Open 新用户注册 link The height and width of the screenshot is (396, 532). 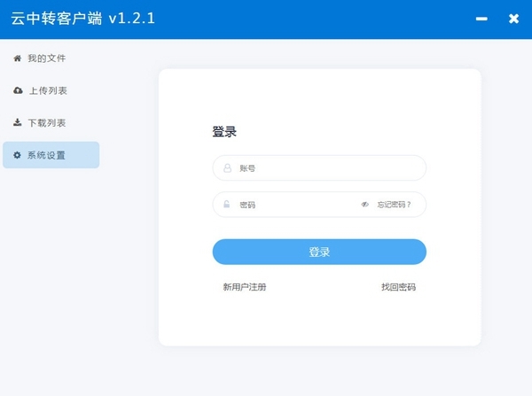245,287
